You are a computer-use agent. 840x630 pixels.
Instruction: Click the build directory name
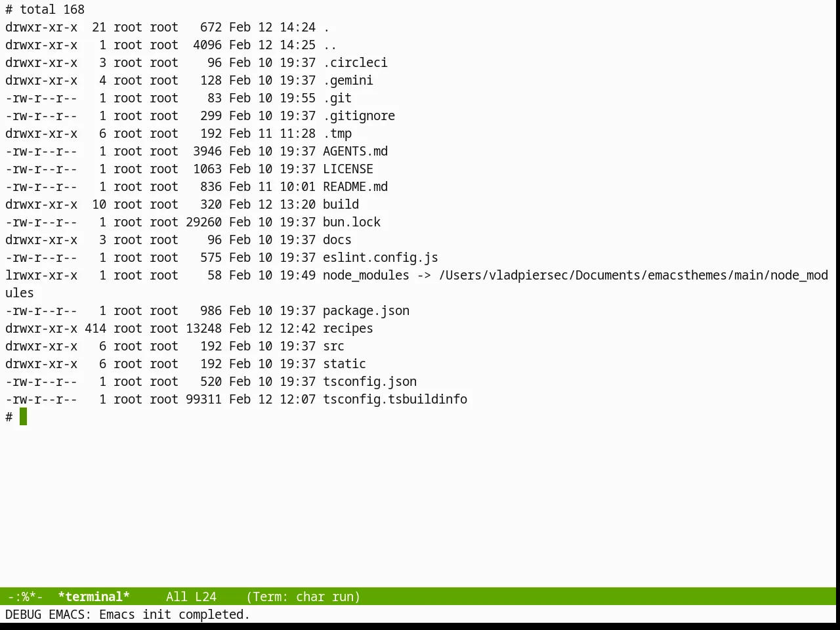point(341,204)
